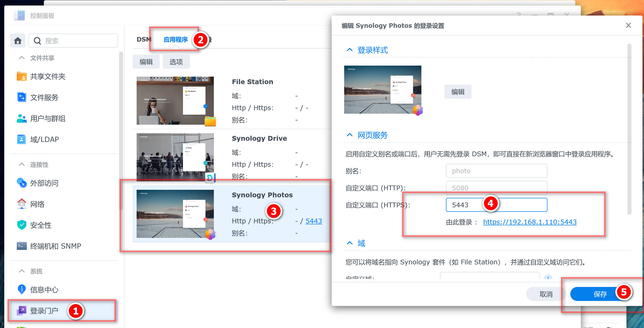Viewport: 644px width, 328px height.
Task: Open File Services (文件服务) icon item
Action: (x=22, y=97)
